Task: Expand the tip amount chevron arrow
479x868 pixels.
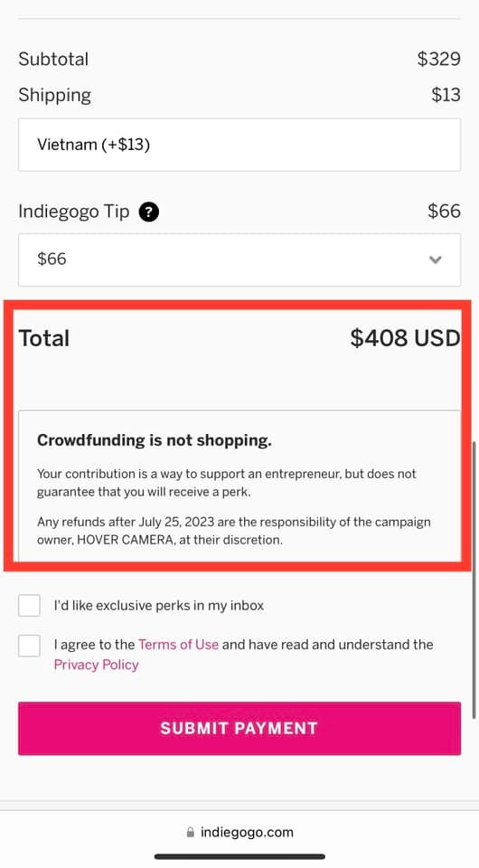Action: [436, 259]
